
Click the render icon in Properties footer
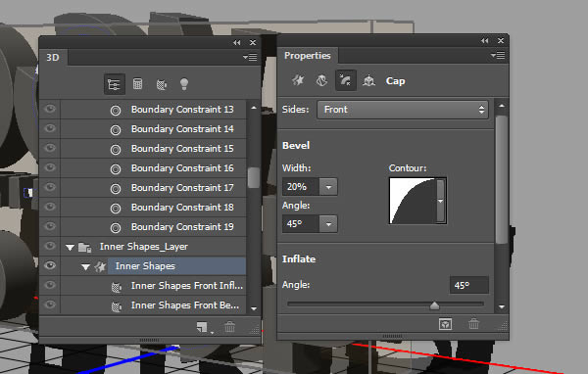445,324
